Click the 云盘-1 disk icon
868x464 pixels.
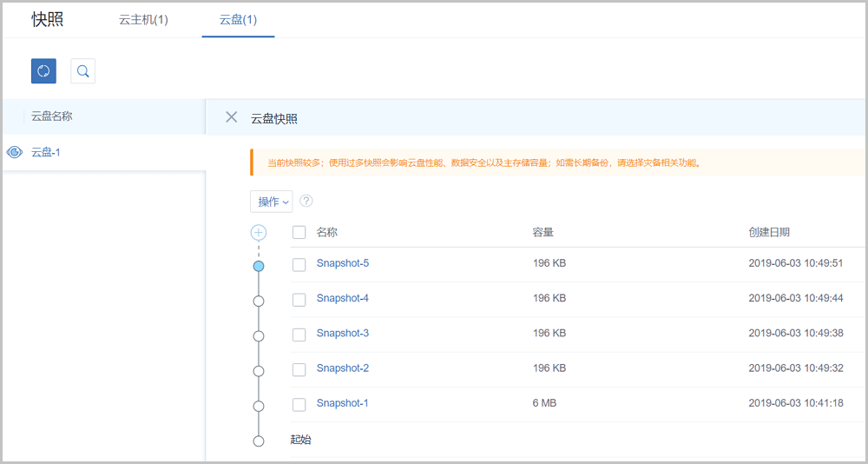click(15, 152)
